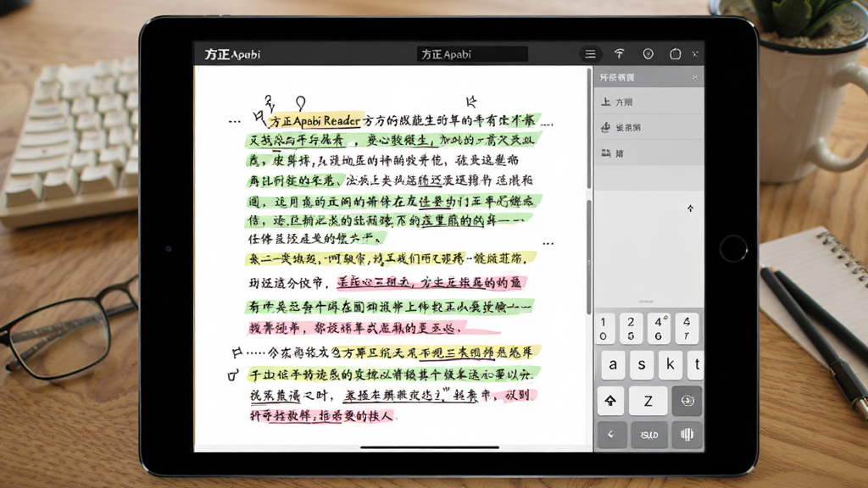Open the hamburger menu in top bar
Viewport: 868px width, 488px height.
point(591,54)
